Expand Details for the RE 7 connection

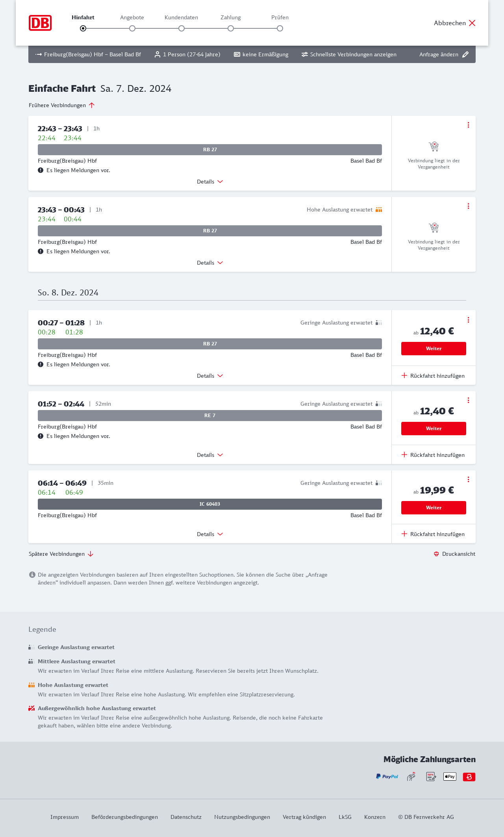click(210, 455)
